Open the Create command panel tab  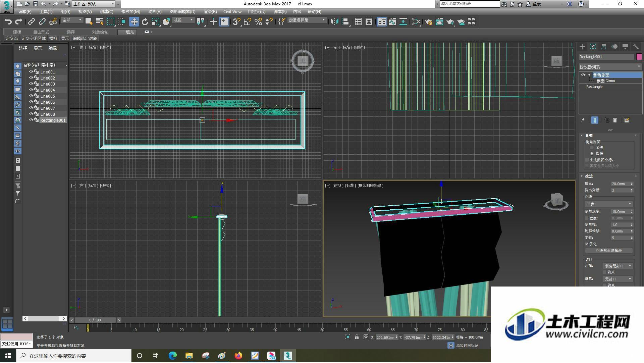coord(582,47)
